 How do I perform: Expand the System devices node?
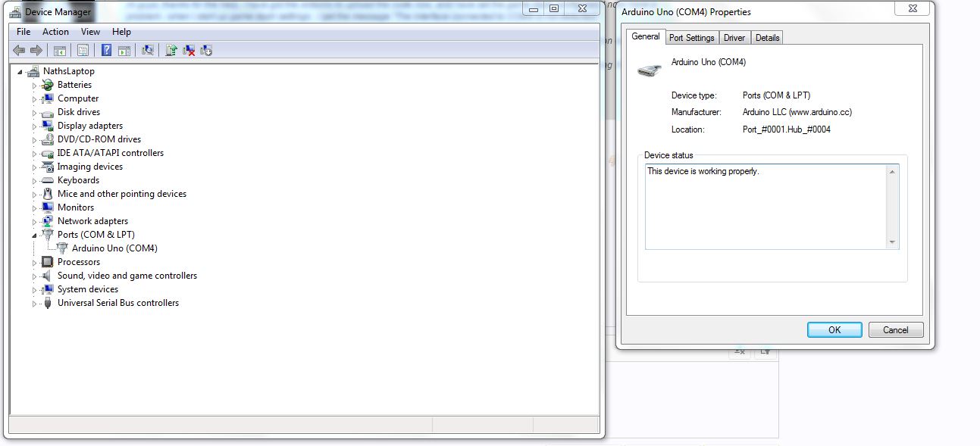tap(34, 289)
